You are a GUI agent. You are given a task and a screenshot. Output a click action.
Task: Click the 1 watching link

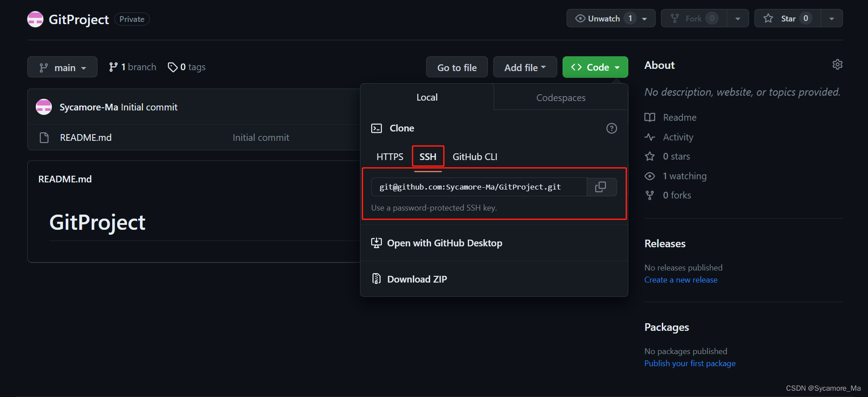[685, 176]
